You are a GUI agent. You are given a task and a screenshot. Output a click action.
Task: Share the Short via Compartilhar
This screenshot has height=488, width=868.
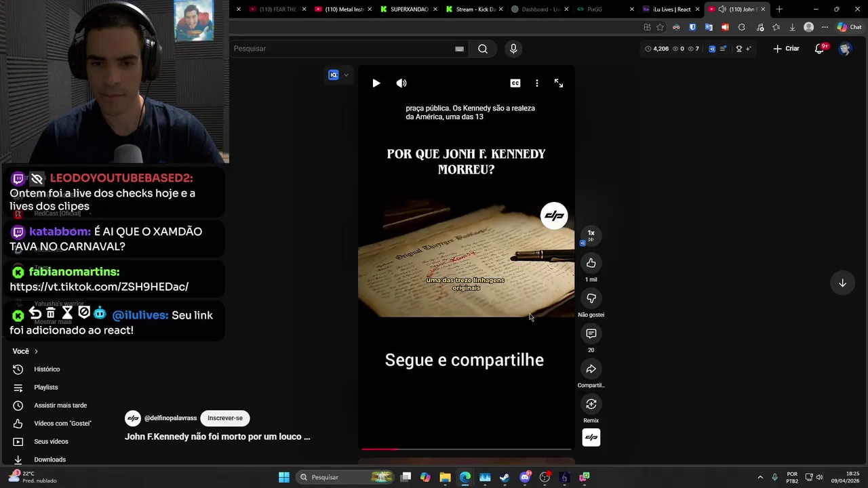click(x=591, y=369)
